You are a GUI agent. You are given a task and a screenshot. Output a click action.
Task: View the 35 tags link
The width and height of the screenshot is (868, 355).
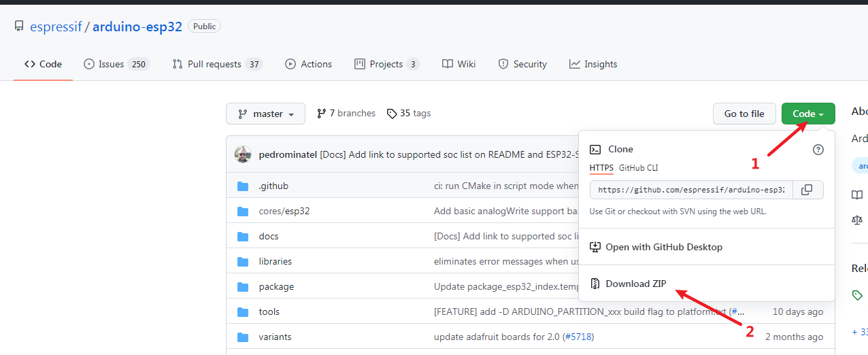point(409,114)
